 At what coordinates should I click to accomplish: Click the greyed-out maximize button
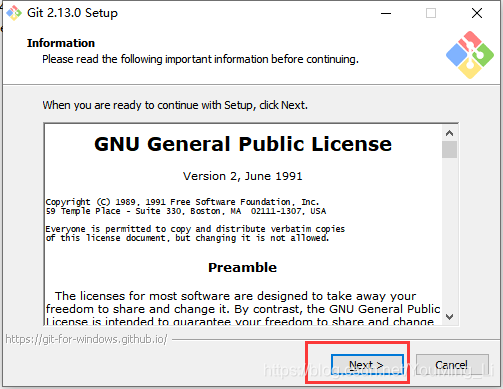[x=431, y=13]
